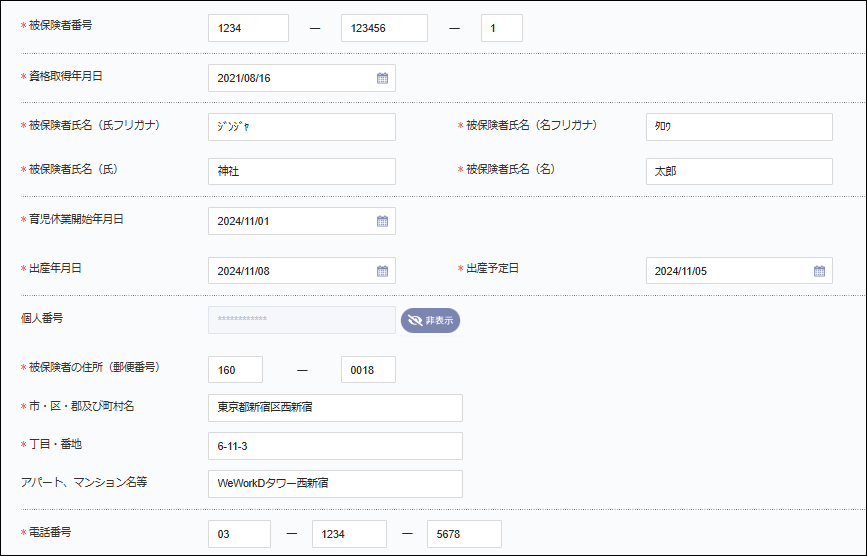867x556 pixels.
Task: Click 市・区・郡及び町村名 address field
Action: tap(335, 408)
